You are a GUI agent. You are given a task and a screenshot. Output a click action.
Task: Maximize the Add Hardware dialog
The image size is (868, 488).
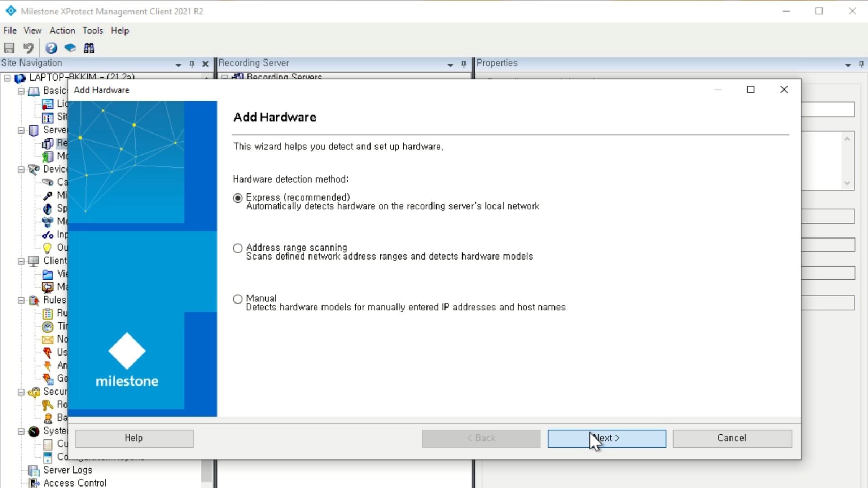coord(750,89)
